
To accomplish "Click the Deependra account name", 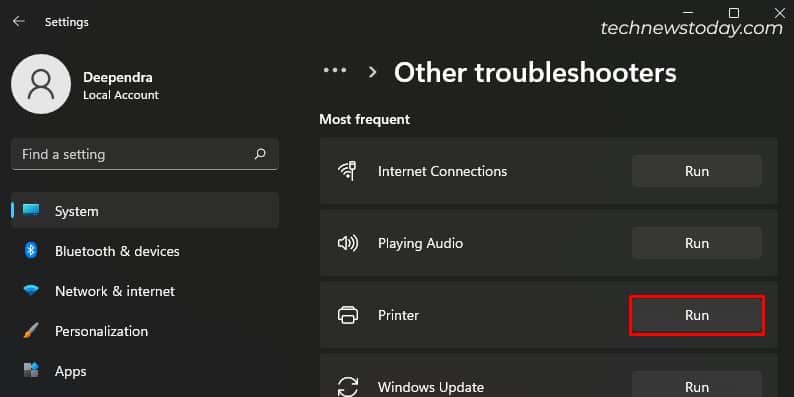I will point(118,77).
